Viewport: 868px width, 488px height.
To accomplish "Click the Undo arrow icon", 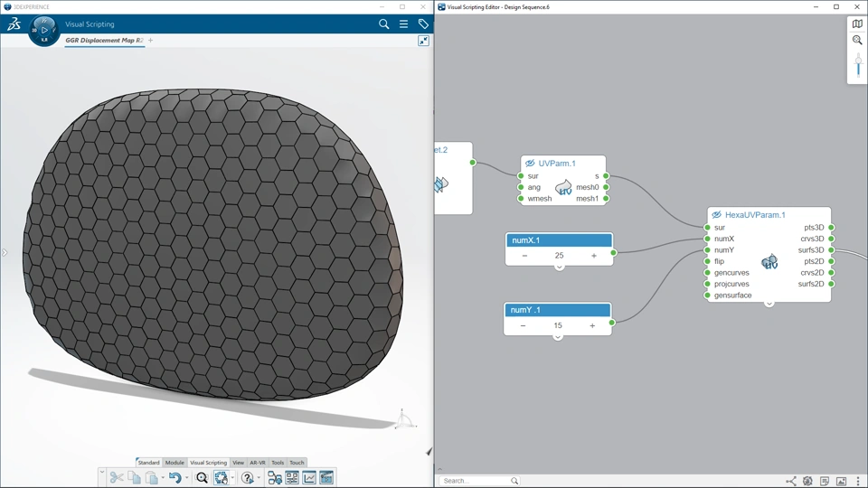I will click(175, 477).
